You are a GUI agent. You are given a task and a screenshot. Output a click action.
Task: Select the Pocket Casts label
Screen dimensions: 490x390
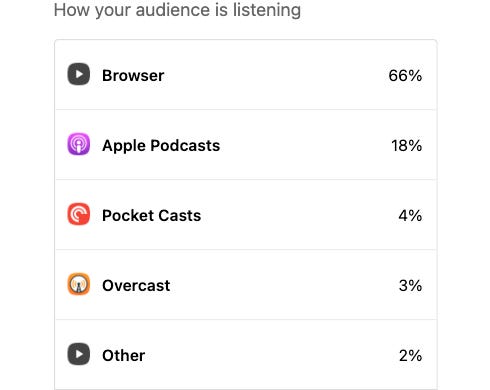pos(151,216)
